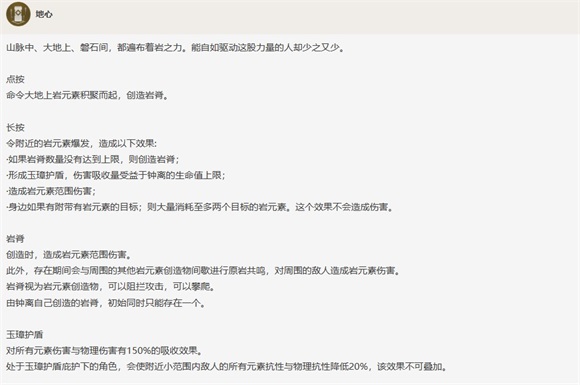This screenshot has height=385, width=580.
Task: Click the line 岩脊视为岩元素创造物，可以阻拦攻击
Action: 111,287
